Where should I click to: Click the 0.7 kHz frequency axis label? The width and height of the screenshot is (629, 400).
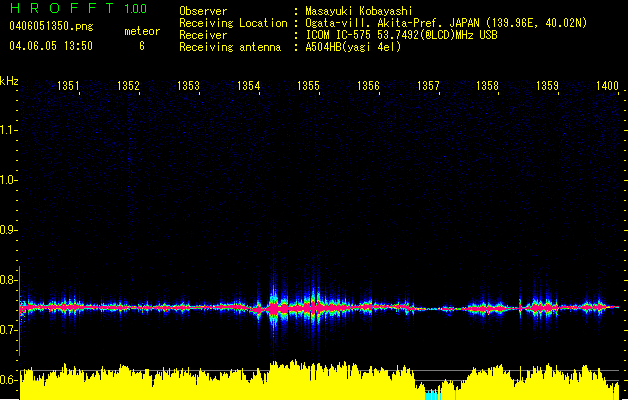[x=8, y=330]
